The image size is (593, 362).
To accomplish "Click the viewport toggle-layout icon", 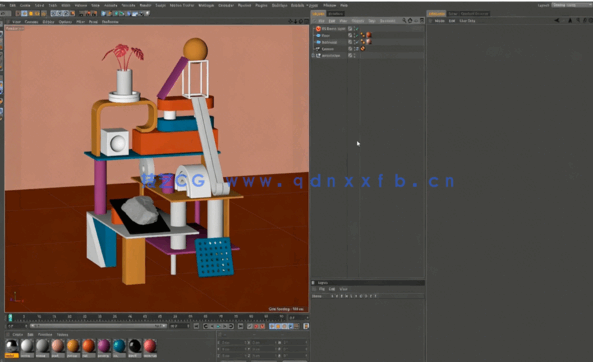I will [x=306, y=22].
